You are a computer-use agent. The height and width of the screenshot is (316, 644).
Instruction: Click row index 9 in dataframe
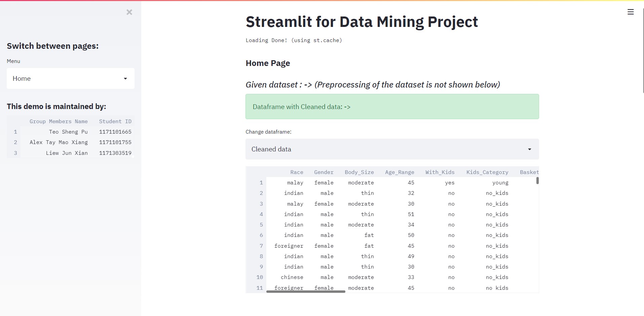tap(261, 267)
